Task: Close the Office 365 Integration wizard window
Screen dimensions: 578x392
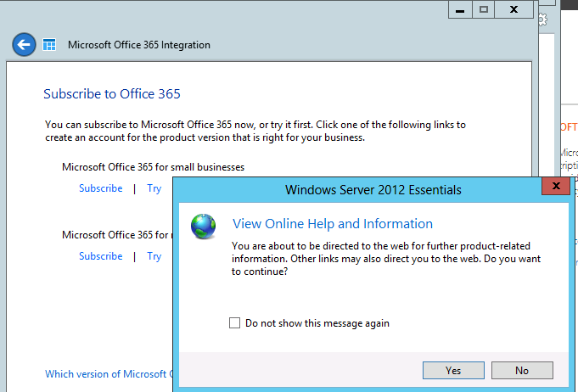Action: 513,10
